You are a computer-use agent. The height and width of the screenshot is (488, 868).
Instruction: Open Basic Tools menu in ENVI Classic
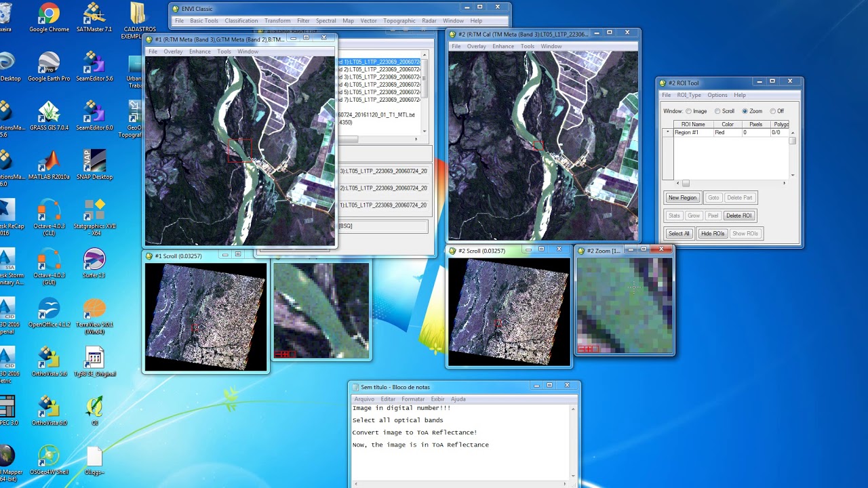point(203,21)
